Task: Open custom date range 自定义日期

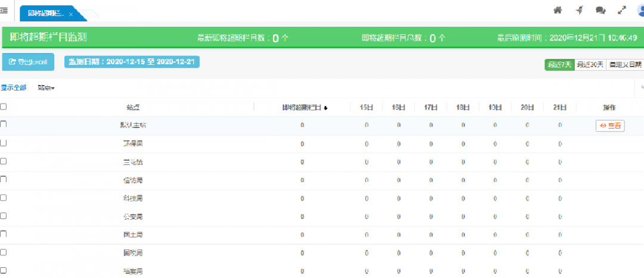Action: (x=624, y=64)
